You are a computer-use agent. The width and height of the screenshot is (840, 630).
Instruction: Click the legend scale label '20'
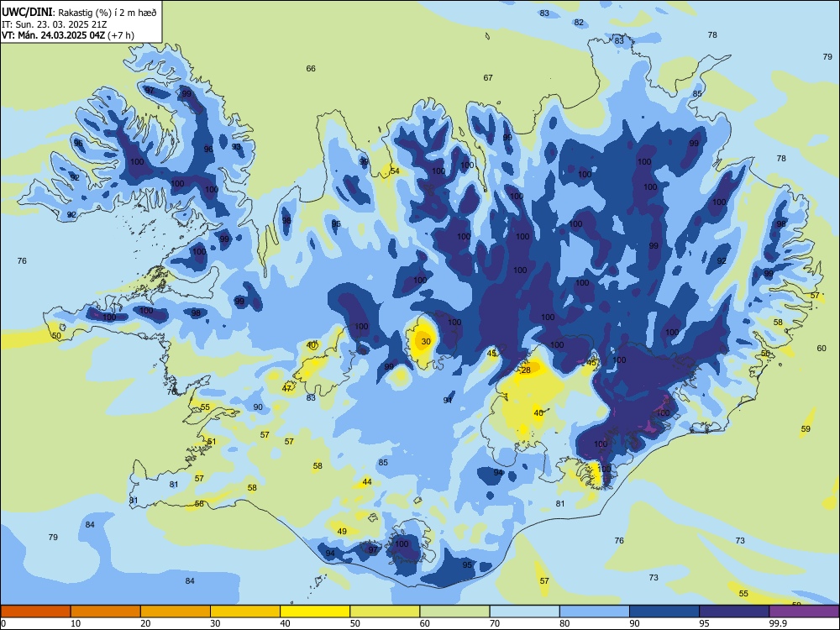point(145,623)
